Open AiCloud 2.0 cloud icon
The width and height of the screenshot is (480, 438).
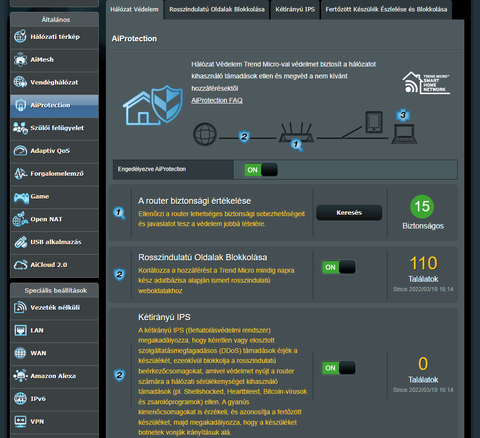tap(20, 265)
